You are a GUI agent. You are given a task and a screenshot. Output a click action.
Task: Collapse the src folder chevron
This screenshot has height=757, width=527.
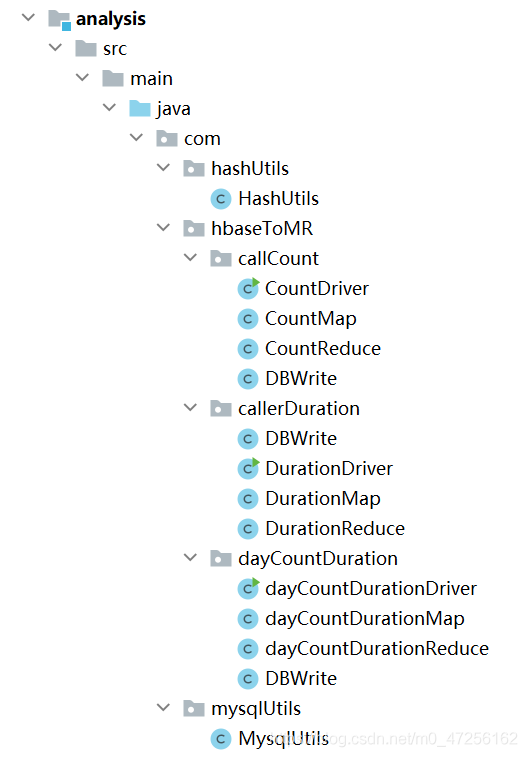(55, 48)
